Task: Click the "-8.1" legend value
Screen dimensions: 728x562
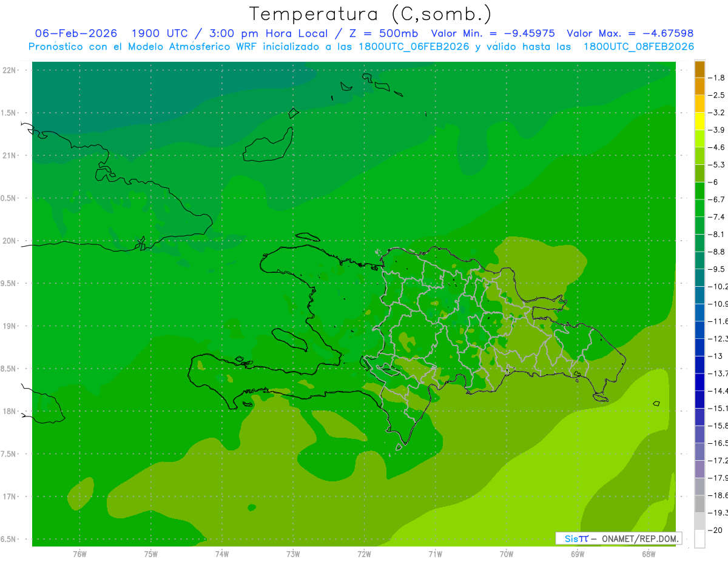Action: click(718, 235)
